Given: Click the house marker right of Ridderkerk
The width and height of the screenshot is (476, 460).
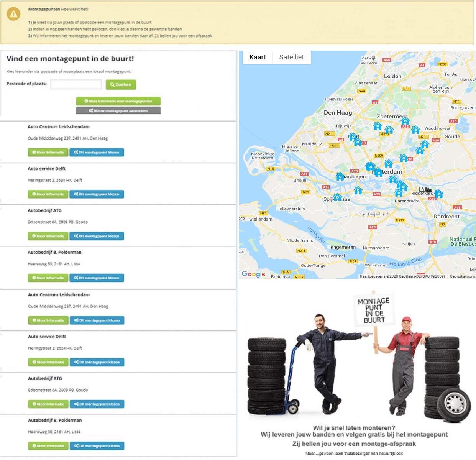Looking at the screenshot, I should pos(439,194).
